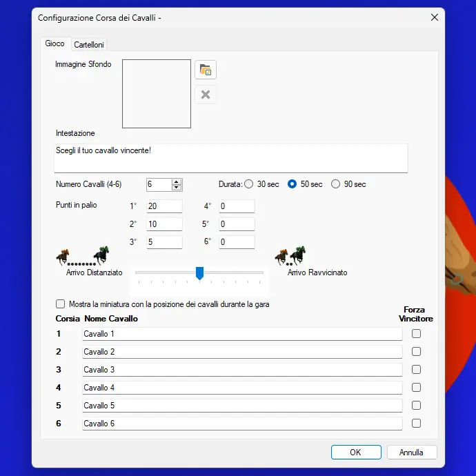The height and width of the screenshot is (476, 476).
Task: Click the X icon to remove background image
Action: [206, 95]
